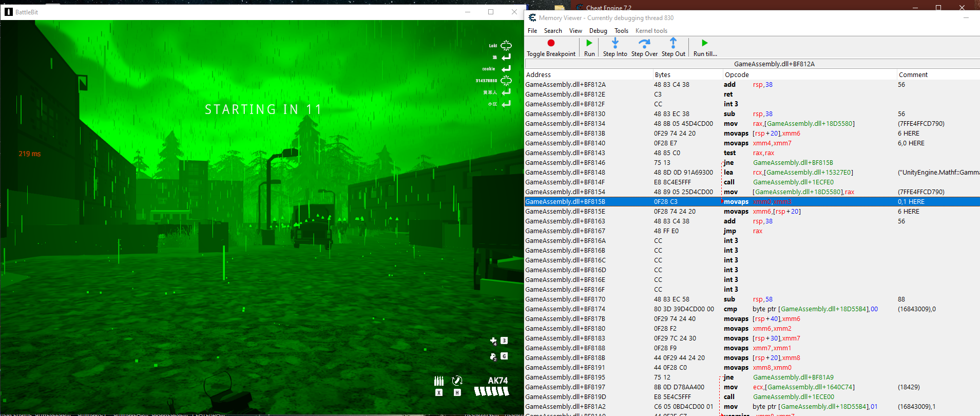Click the Opcode column header

[x=810, y=75]
